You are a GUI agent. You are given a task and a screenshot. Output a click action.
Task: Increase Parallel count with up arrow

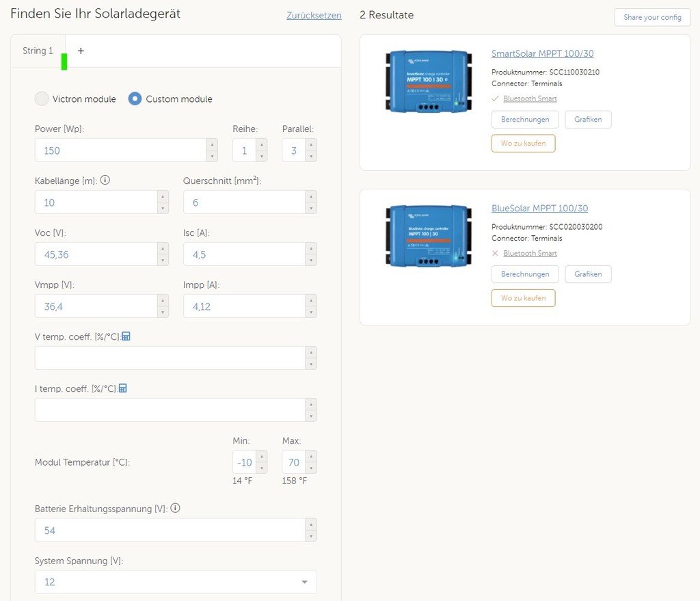(311, 145)
